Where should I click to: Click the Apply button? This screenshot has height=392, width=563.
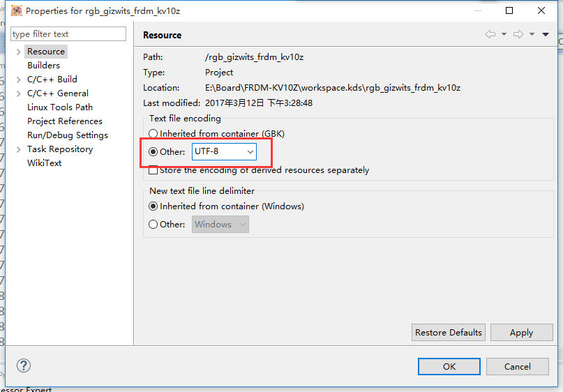pyautogui.click(x=521, y=333)
